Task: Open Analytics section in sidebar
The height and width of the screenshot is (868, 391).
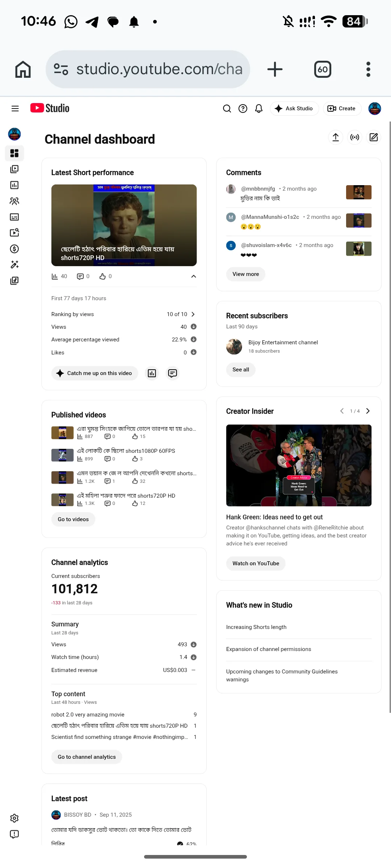Action: coord(14,185)
